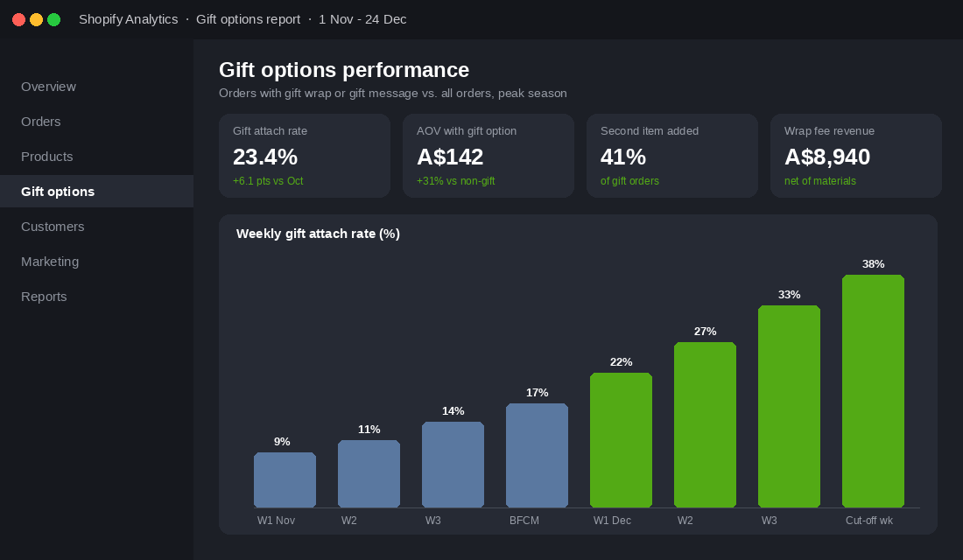The width and height of the screenshot is (963, 560).
Task: Select the Gift options sidebar item
Action: click(96, 192)
